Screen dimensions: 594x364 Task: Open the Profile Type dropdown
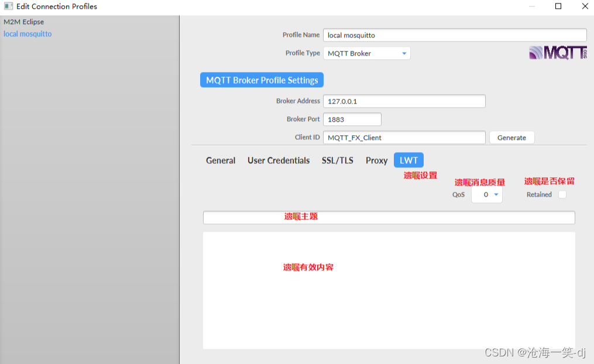[x=366, y=53]
